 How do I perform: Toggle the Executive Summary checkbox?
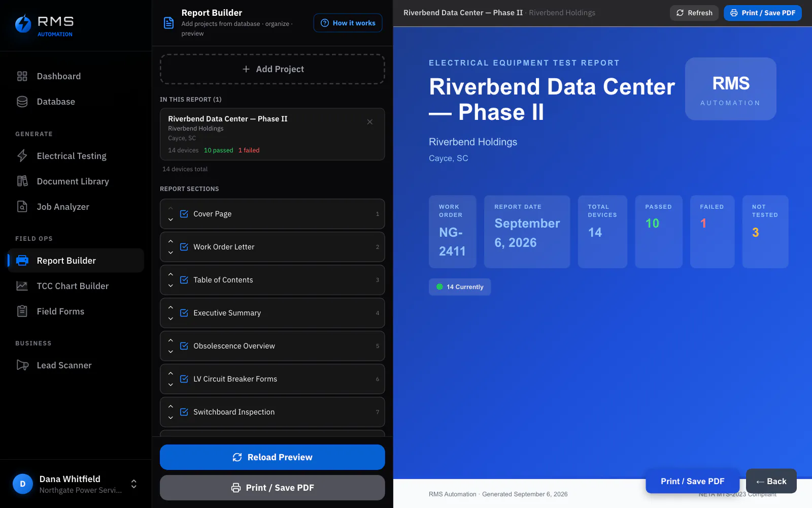pyautogui.click(x=184, y=313)
